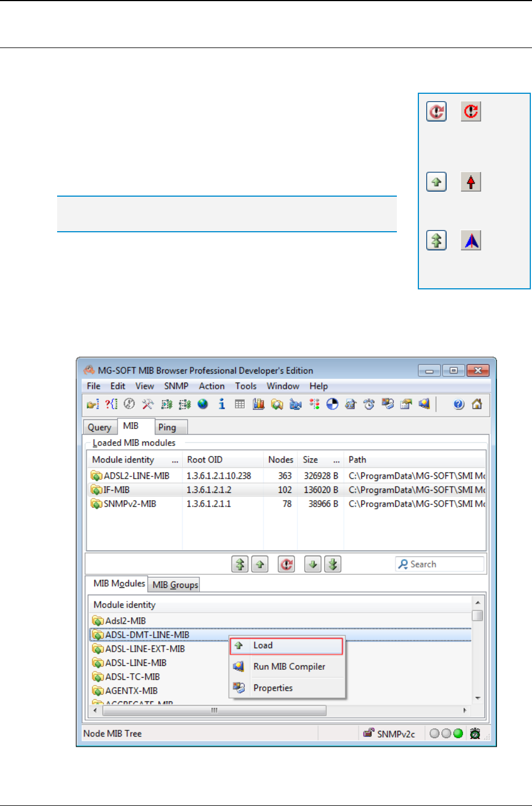Sort by Root OID column header
Viewport: 532px width, 806px height.
click(223, 460)
